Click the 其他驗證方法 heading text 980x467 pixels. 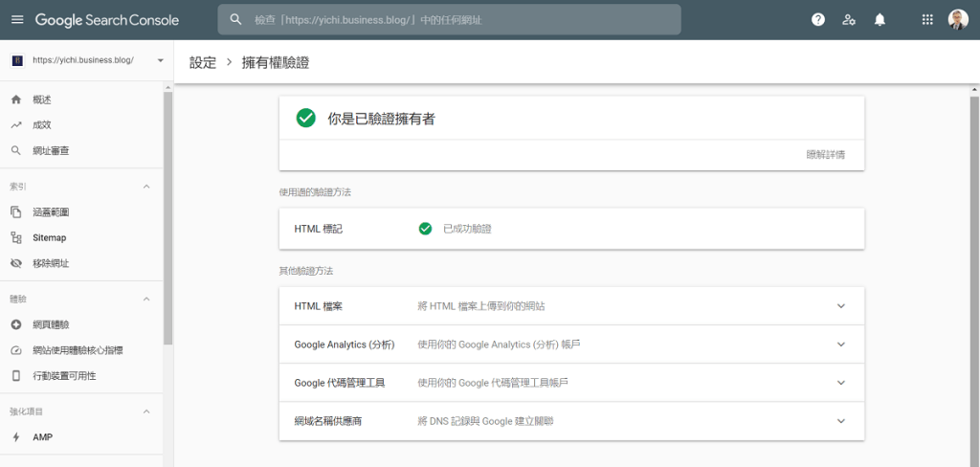coord(306,272)
